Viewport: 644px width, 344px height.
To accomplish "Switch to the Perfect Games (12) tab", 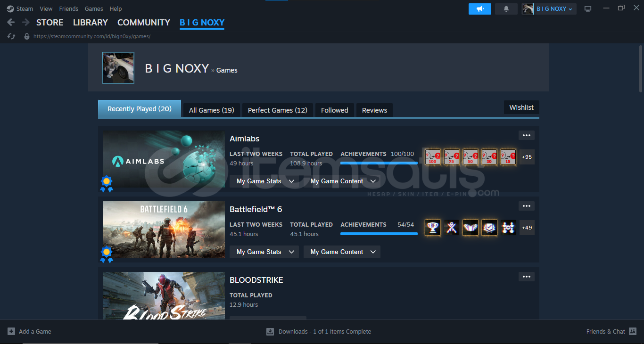I will pyautogui.click(x=278, y=110).
